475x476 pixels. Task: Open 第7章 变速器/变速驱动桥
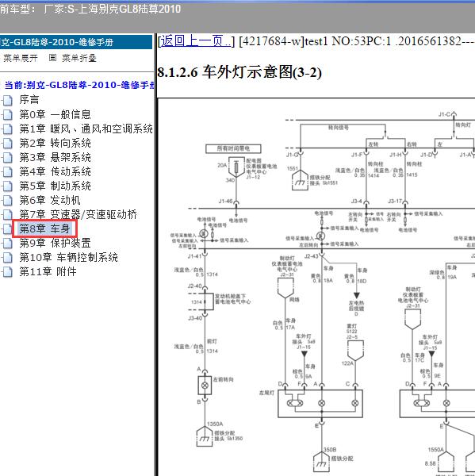78,214
